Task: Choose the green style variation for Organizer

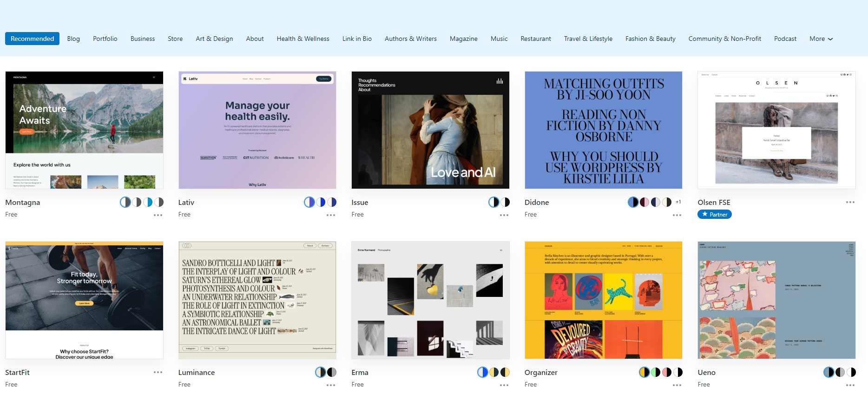Action: click(x=656, y=372)
